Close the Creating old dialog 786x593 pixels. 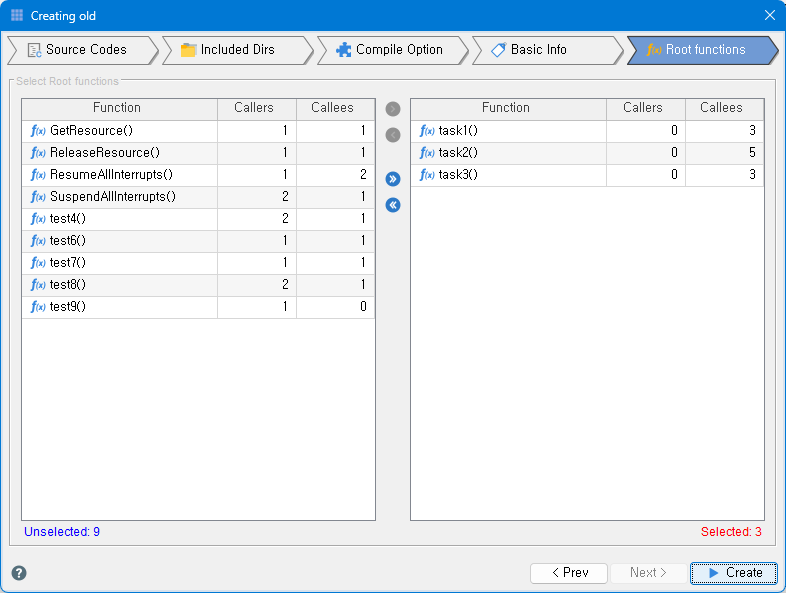click(770, 16)
